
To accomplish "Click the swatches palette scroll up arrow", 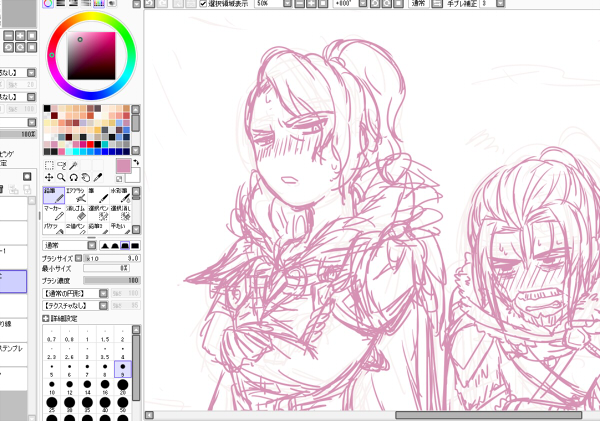I will (x=135, y=109).
